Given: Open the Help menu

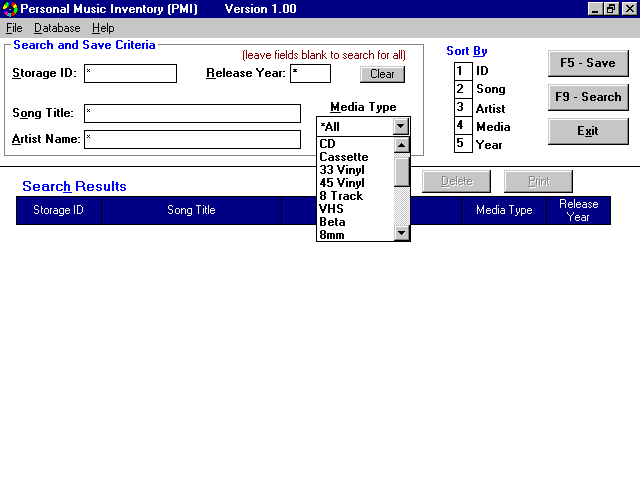Looking at the screenshot, I should [x=103, y=28].
